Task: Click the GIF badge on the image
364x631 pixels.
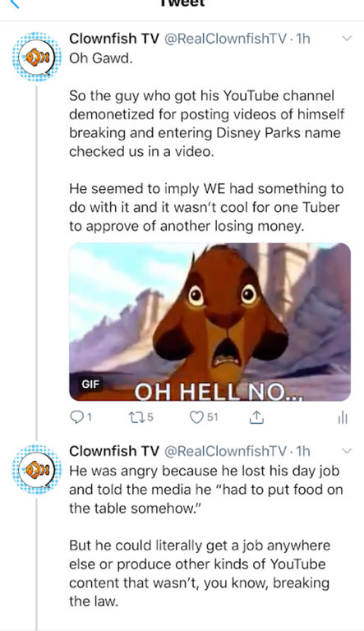Action: [90, 384]
